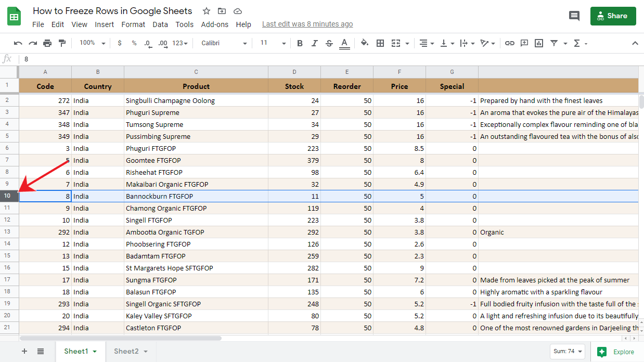Open the font size 11 dropdown
The height and width of the screenshot is (362, 644).
273,43
